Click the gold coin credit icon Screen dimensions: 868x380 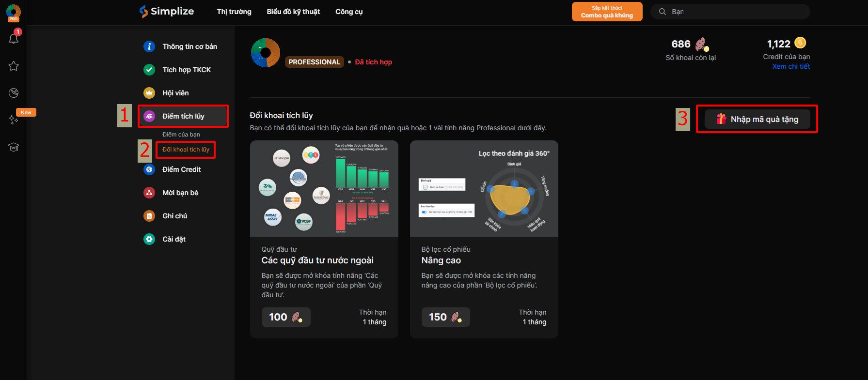tap(800, 43)
